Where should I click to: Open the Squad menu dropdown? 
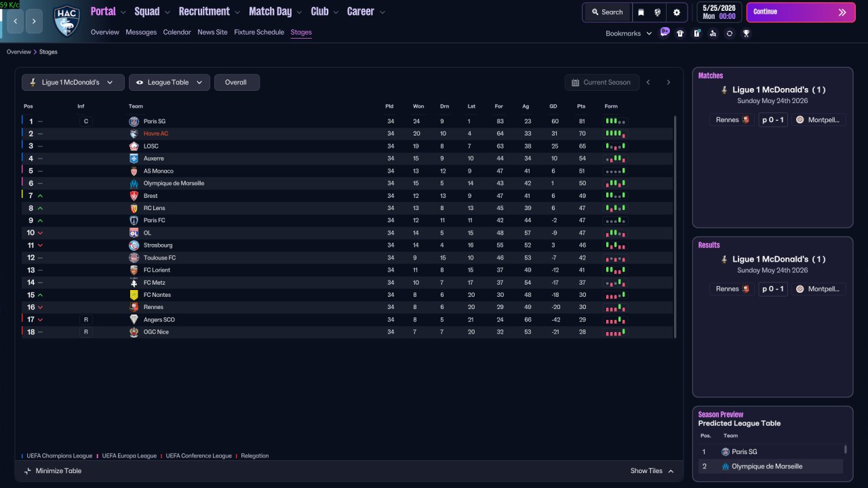tap(153, 12)
